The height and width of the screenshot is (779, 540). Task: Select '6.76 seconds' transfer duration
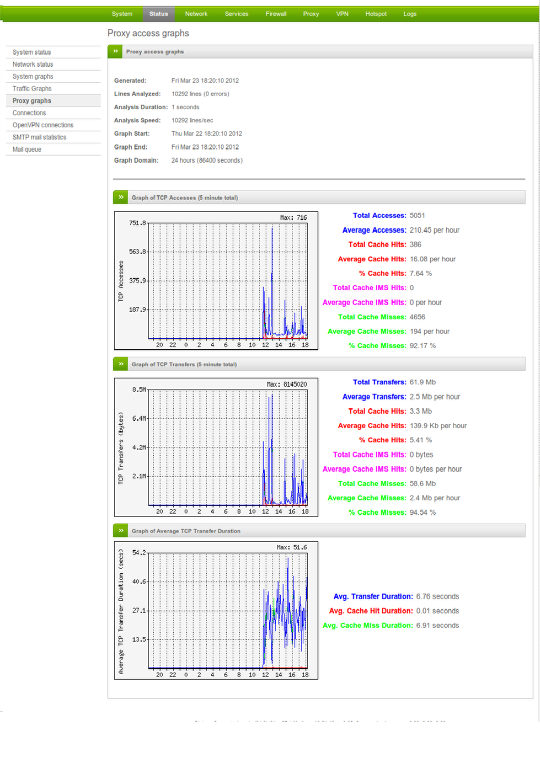point(438,596)
